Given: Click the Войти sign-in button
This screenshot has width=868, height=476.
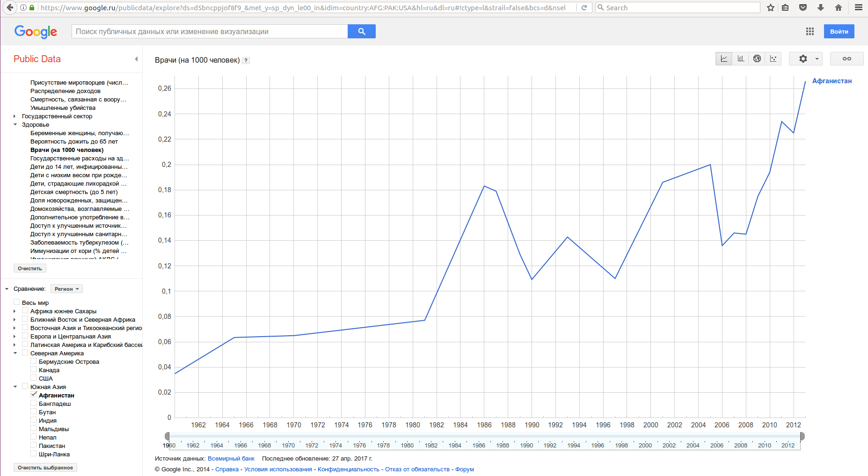Looking at the screenshot, I should click(x=839, y=31).
